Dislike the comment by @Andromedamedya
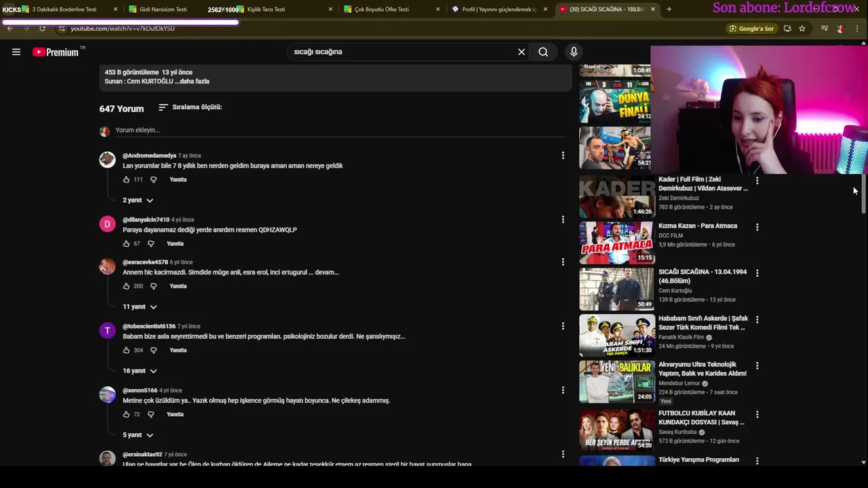868x488 pixels. click(153, 180)
